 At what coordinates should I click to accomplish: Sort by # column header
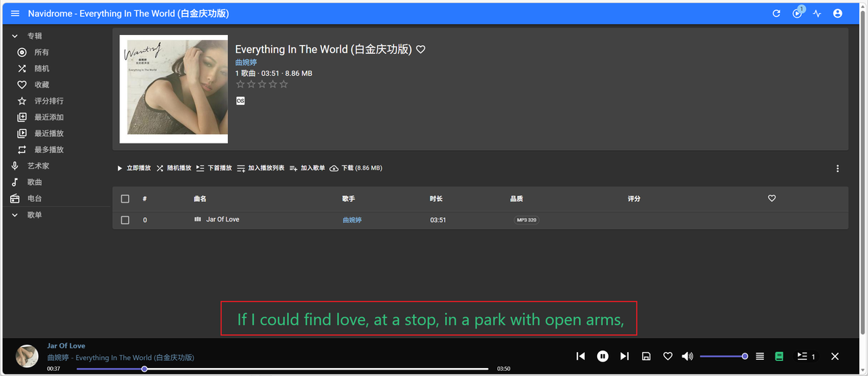[144, 199]
